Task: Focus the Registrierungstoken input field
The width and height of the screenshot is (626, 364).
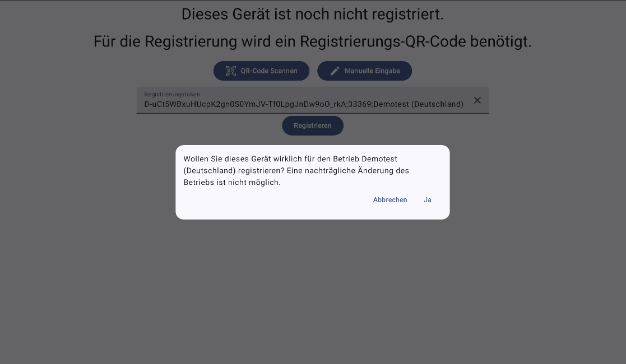Action: coord(313,100)
